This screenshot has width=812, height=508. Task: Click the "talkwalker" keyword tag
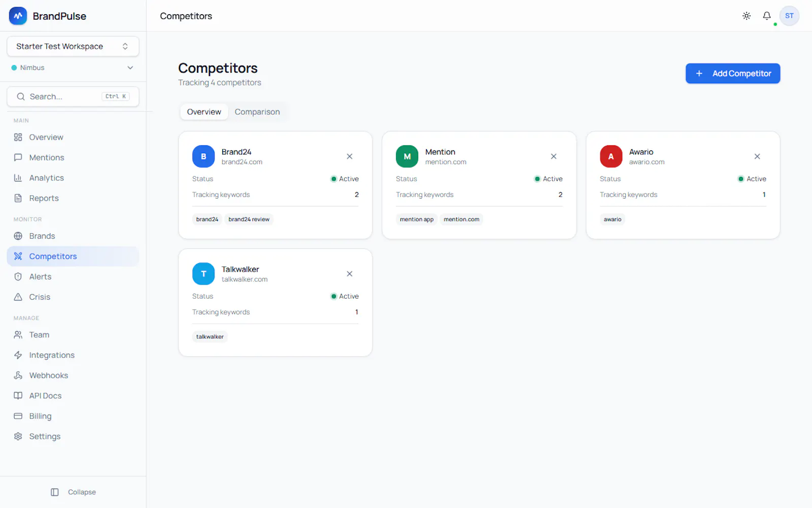210,337
